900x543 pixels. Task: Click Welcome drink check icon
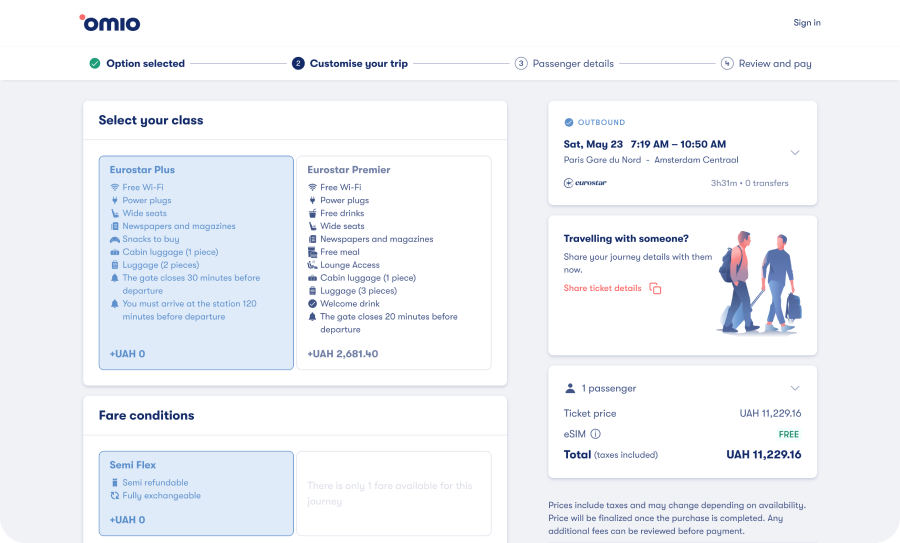pyautogui.click(x=312, y=304)
